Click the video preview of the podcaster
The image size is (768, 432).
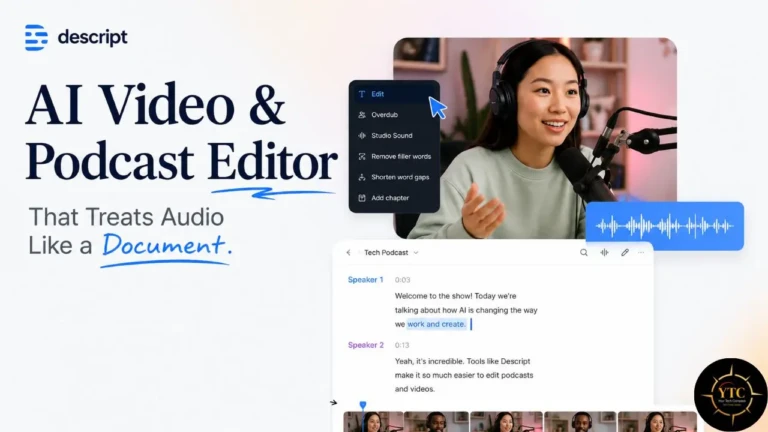tap(535, 138)
